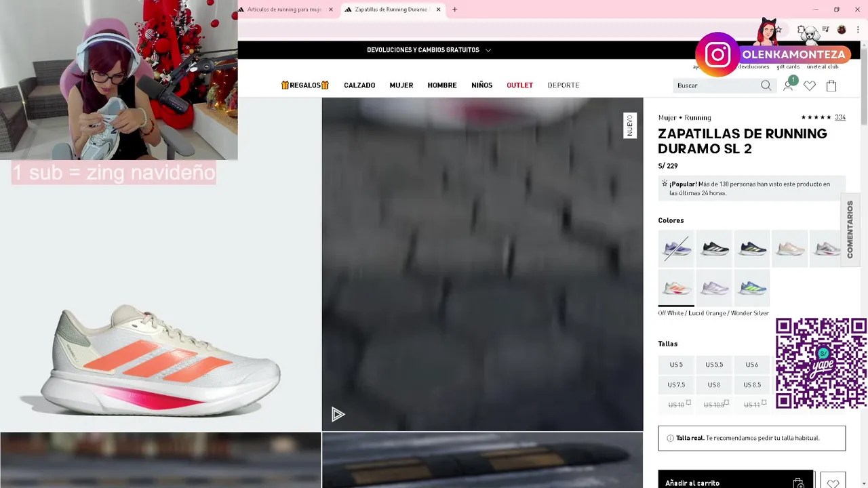The image size is (868, 488).
Task: Expand Devoluciones y cambios gratuitos chevron
Action: (488, 50)
